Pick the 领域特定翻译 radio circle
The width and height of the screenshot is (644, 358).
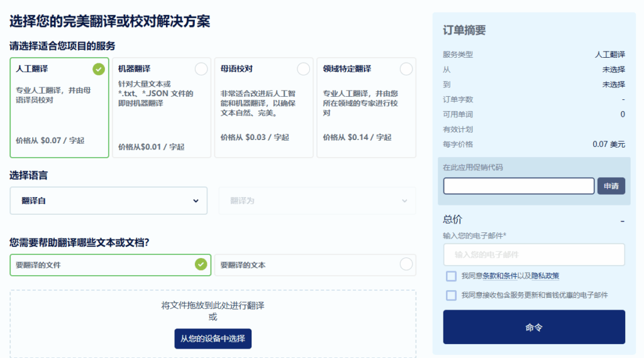click(406, 69)
